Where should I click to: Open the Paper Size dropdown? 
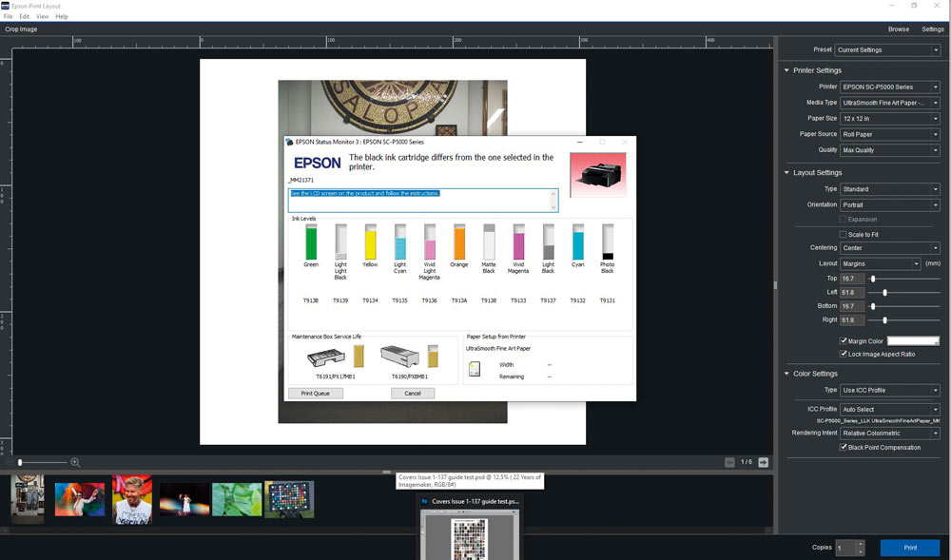tap(890, 118)
